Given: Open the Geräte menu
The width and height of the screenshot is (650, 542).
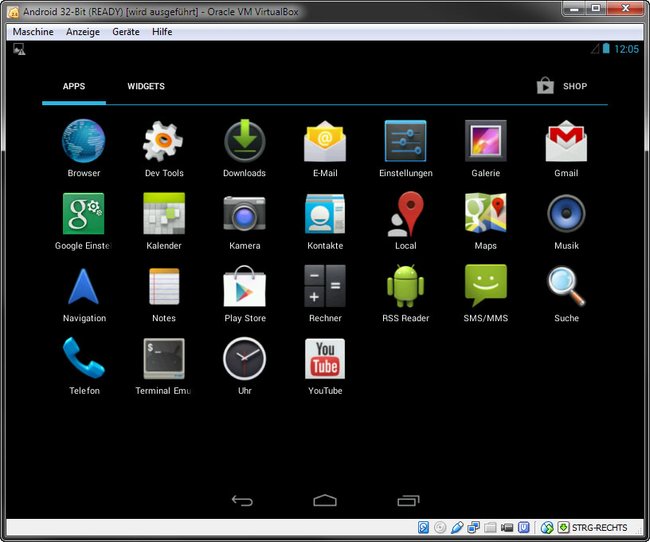Looking at the screenshot, I should [x=126, y=32].
